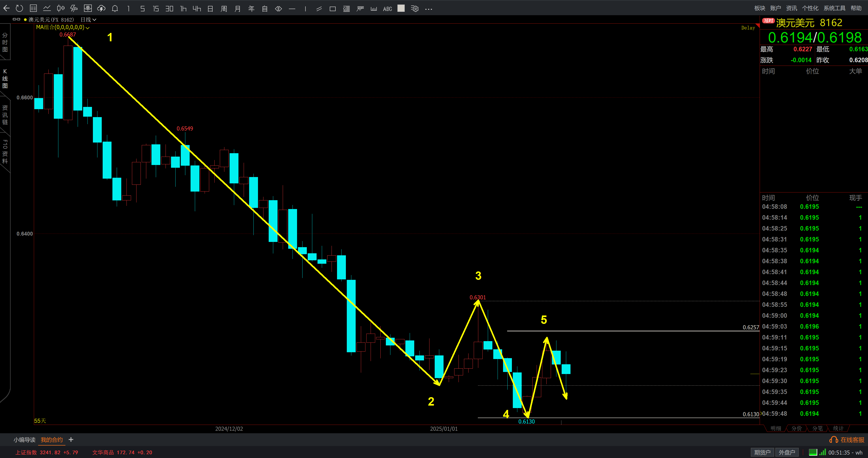The width and height of the screenshot is (868, 458).
Task: Click the cloud lightning icon
Action: [x=101, y=8]
